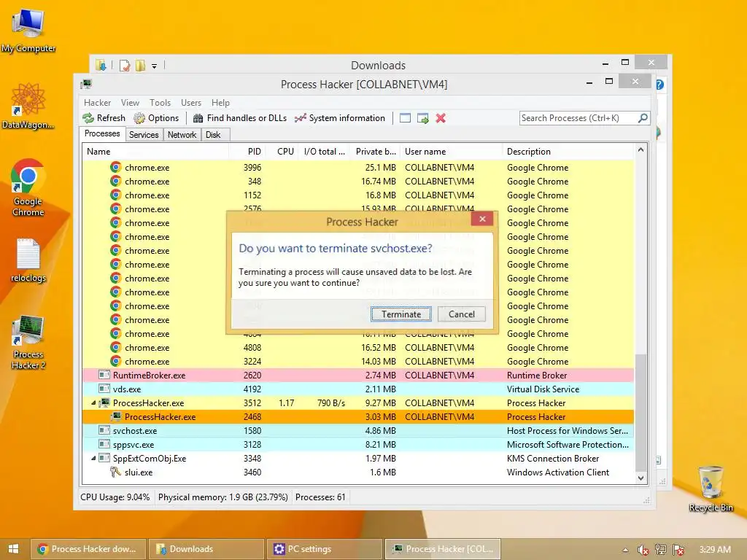The height and width of the screenshot is (560, 747).
Task: Select the RuntimeBroker.exe process row
Action: pos(358,376)
